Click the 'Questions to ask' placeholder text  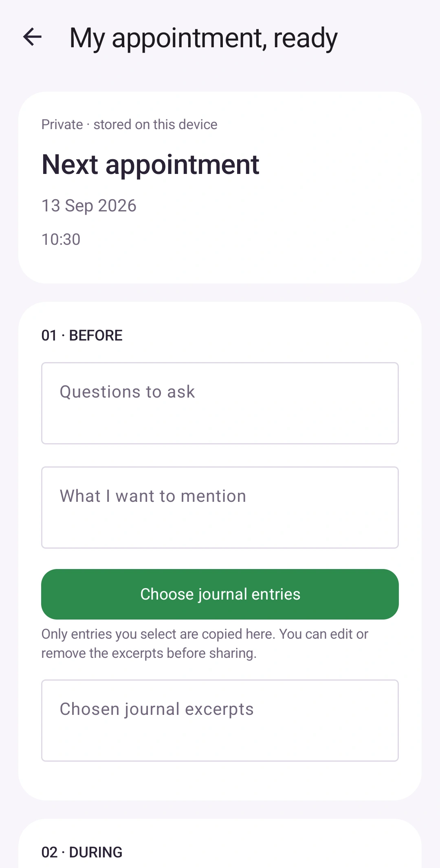128,392
